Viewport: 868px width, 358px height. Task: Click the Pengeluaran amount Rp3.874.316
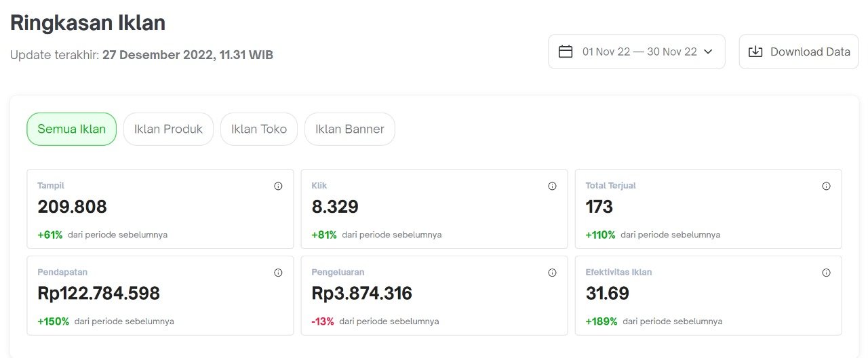click(x=362, y=294)
